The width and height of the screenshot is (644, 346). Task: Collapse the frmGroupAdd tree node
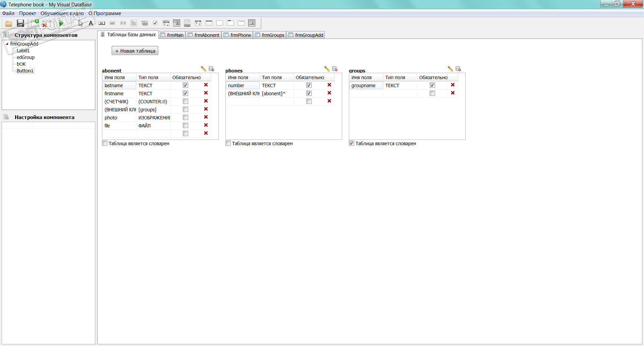click(7, 44)
